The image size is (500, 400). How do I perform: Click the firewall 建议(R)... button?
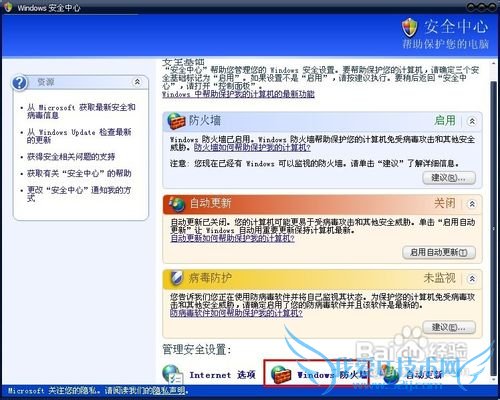[449, 178]
